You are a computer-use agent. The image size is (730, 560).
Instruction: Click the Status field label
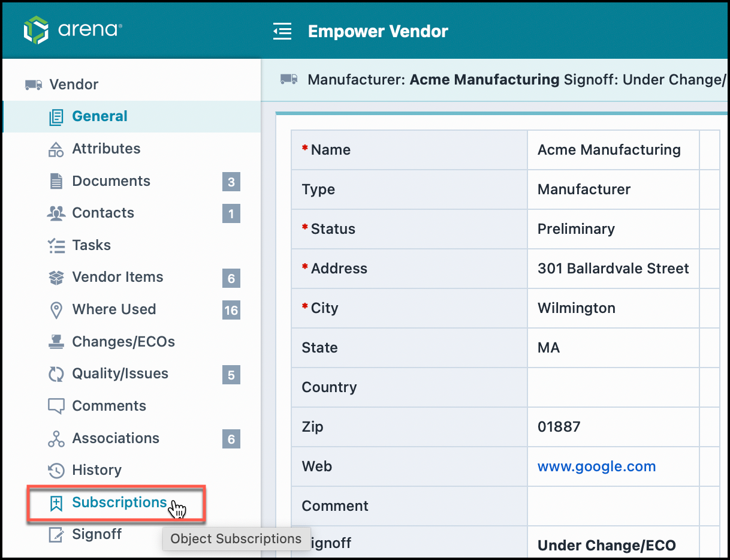pyautogui.click(x=333, y=229)
